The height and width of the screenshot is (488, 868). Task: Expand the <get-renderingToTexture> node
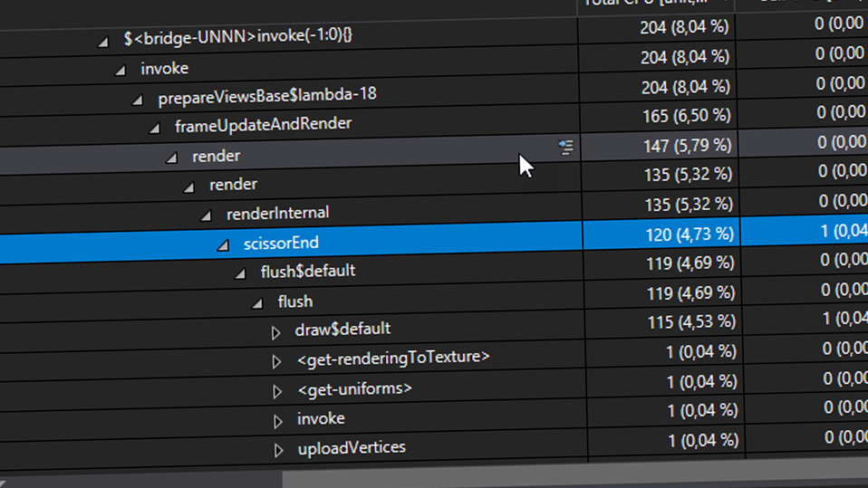tap(276, 362)
